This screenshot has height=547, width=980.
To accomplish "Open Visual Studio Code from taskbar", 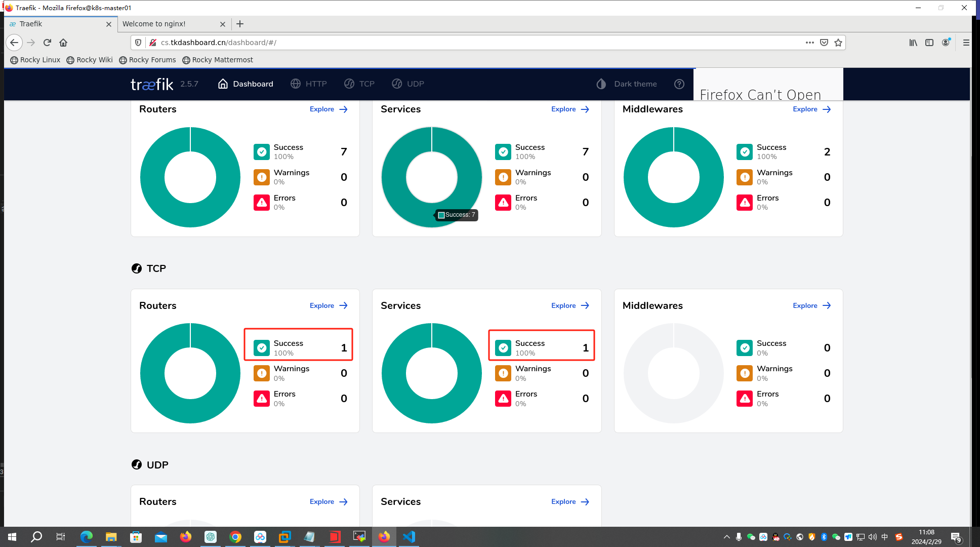I will click(409, 537).
